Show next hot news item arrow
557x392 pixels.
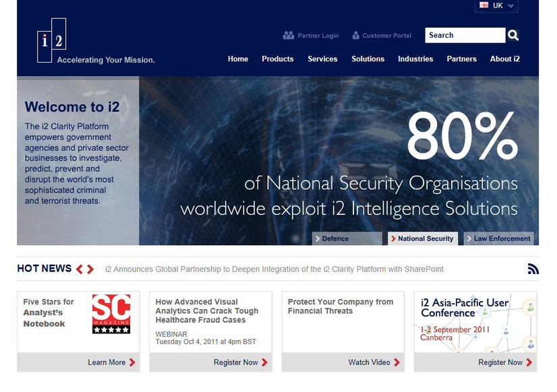click(x=90, y=269)
